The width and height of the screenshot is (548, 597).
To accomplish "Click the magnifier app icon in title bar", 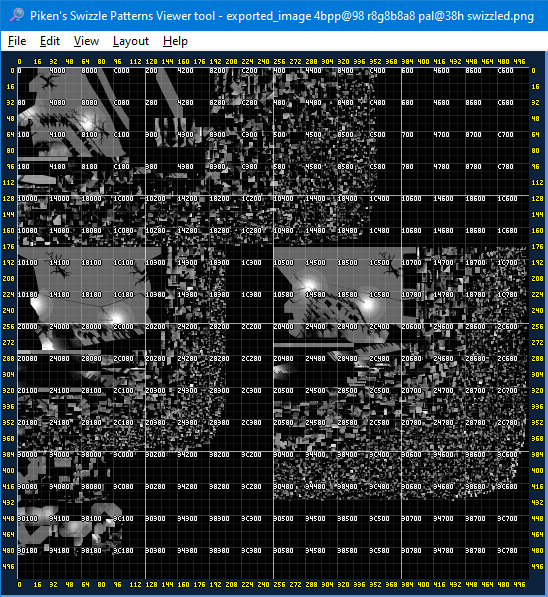I will 16,15.
